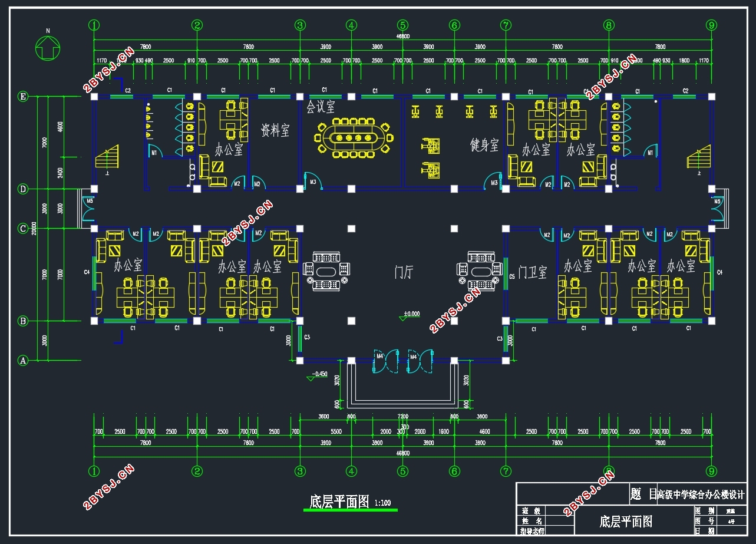This screenshot has width=756, height=544.
Task: Select the 会议室 room label
Action: pyautogui.click(x=321, y=107)
